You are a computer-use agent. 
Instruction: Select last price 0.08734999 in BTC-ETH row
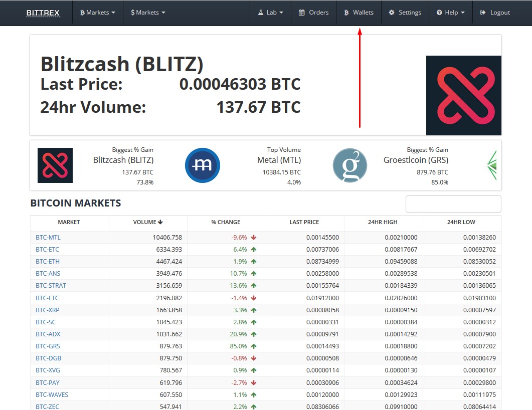323,262
